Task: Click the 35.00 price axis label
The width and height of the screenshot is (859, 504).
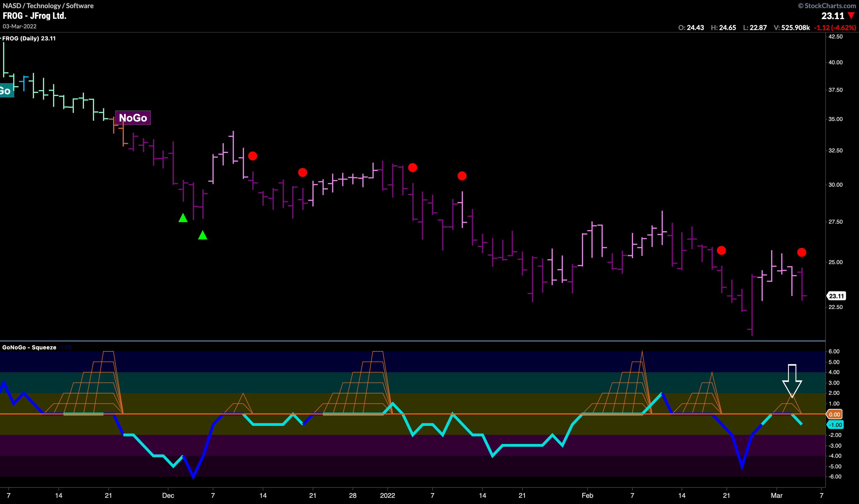Action: pyautogui.click(x=835, y=119)
